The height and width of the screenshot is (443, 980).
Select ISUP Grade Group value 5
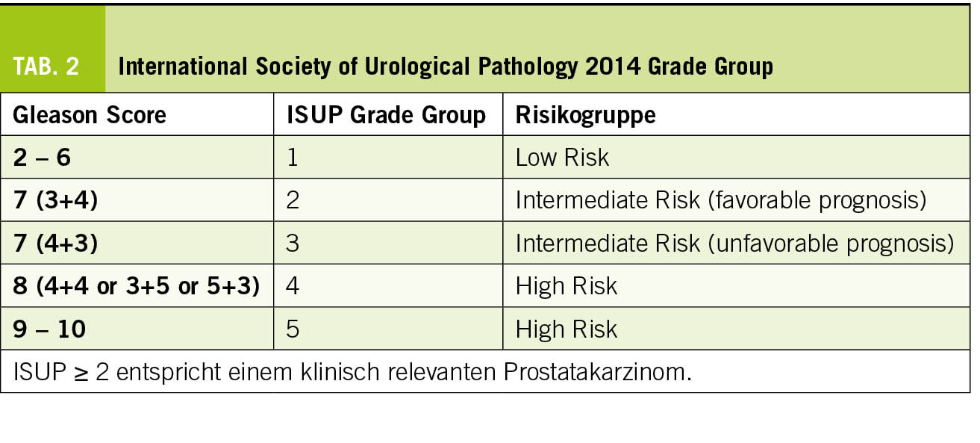point(293,329)
